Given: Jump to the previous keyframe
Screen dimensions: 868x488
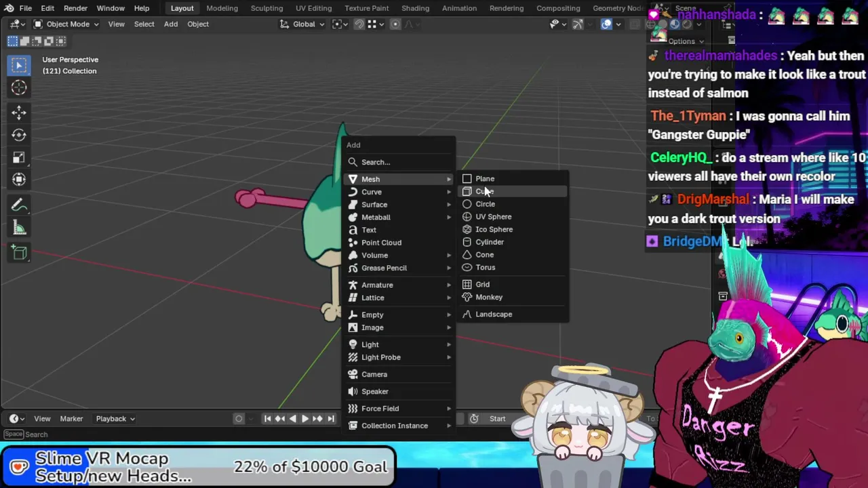Looking at the screenshot, I should click(x=279, y=419).
